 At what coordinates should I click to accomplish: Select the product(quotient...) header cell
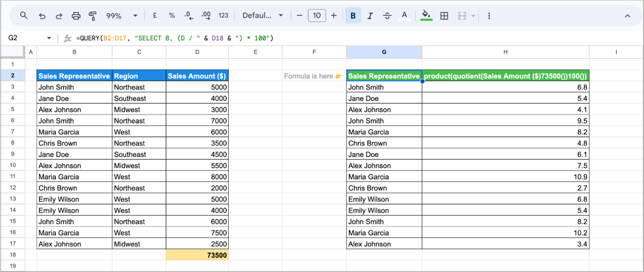coord(505,76)
